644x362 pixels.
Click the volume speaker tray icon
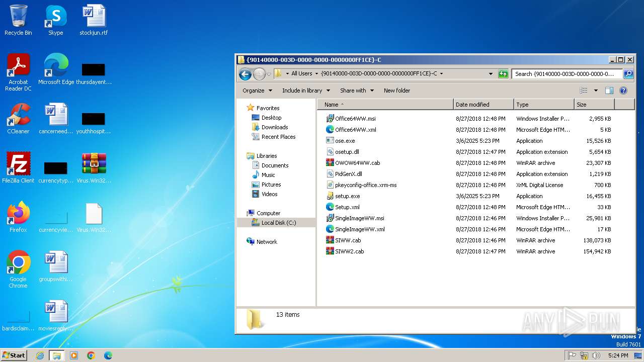596,355
